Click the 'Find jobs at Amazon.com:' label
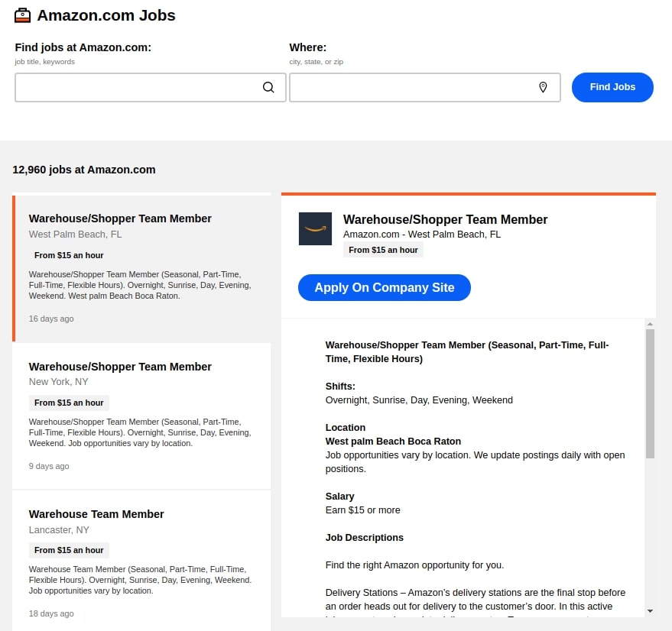 (x=83, y=47)
